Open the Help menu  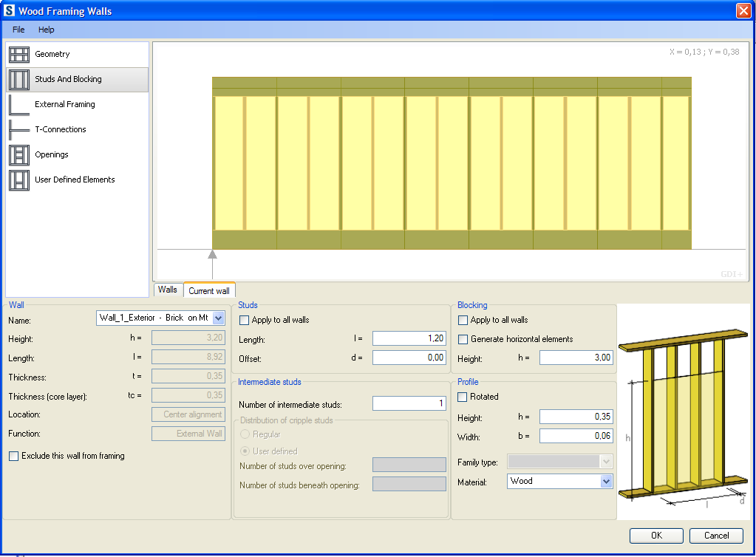pyautogui.click(x=47, y=30)
